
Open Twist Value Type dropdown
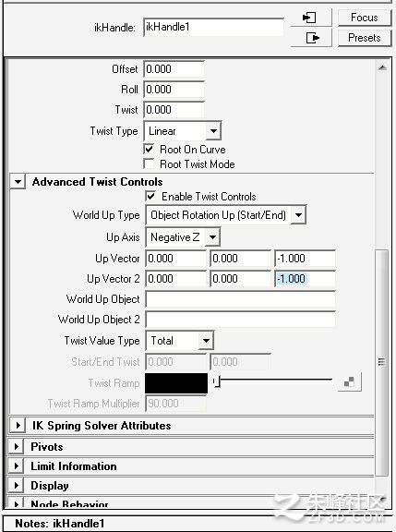click(x=180, y=341)
